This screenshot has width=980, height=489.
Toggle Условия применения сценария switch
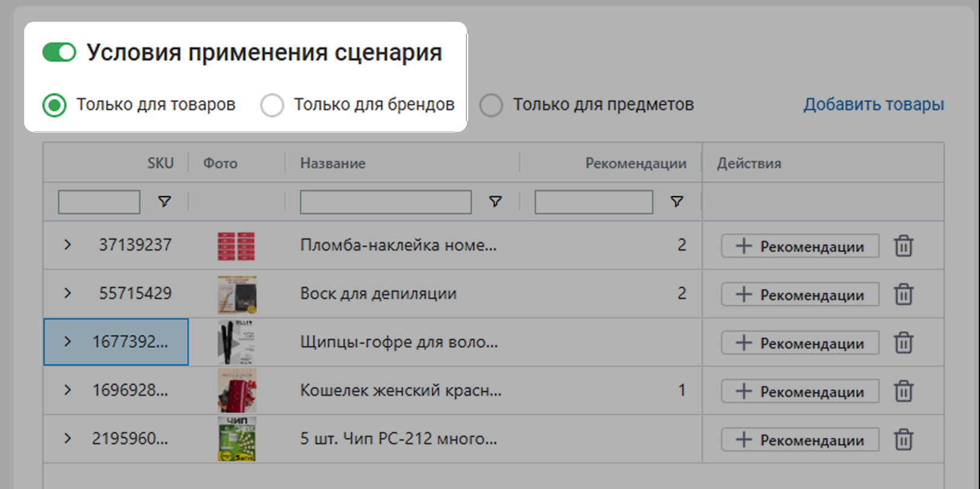coord(59,53)
